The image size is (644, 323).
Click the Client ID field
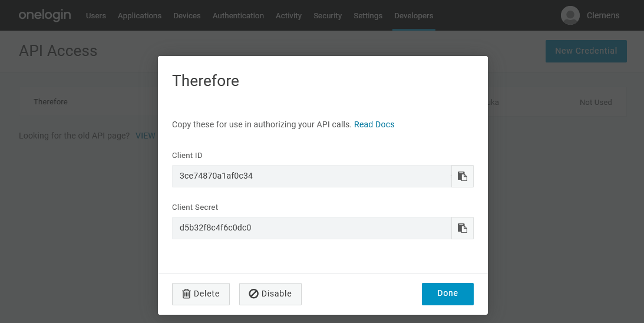tap(311, 176)
